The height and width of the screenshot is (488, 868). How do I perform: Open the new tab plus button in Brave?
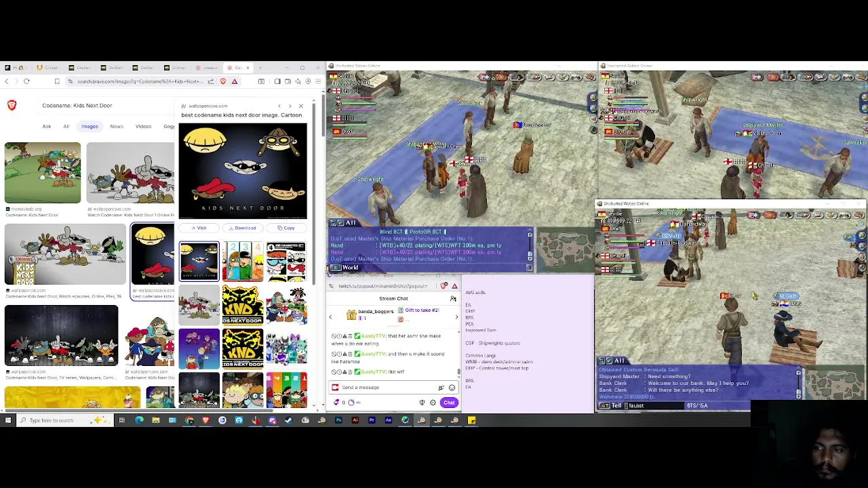tap(260, 68)
